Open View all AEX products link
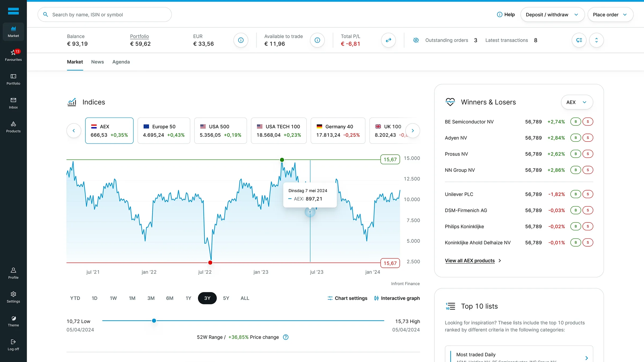The height and width of the screenshot is (362, 644). [x=473, y=260]
